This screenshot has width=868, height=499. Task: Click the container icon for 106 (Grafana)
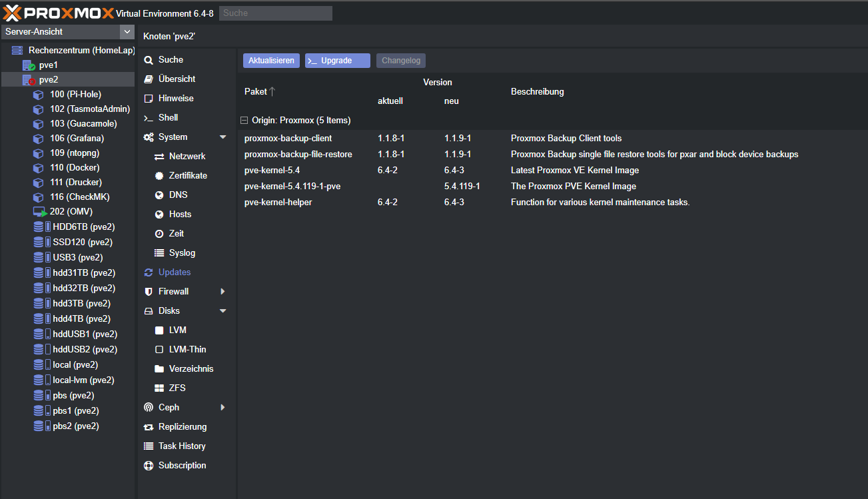[39, 139]
